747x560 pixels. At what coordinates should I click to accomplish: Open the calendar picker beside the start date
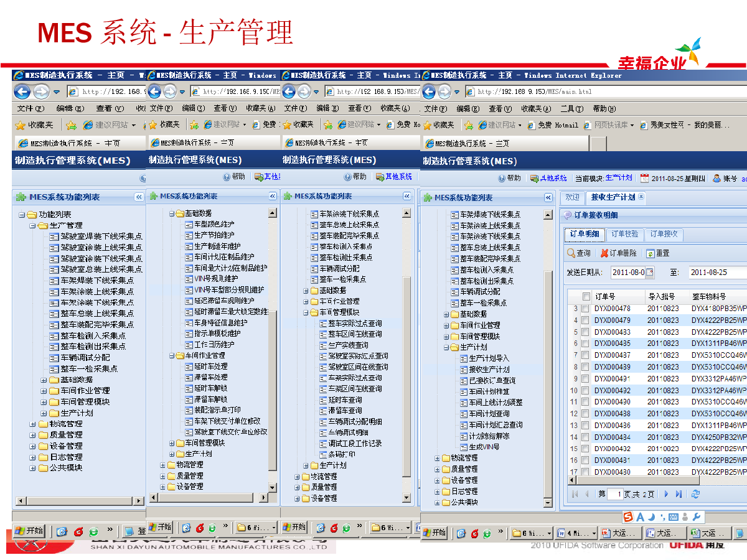[x=650, y=272]
